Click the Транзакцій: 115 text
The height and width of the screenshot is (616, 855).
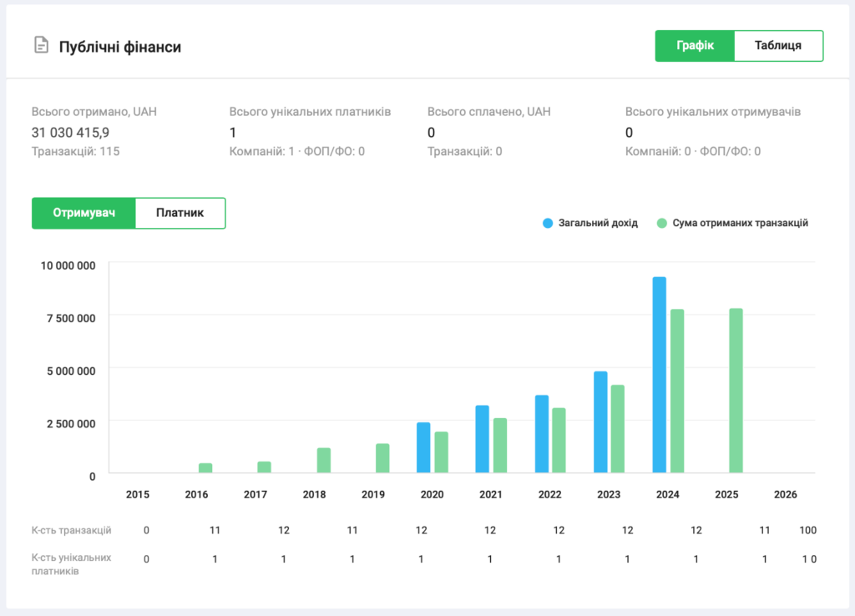(75, 152)
